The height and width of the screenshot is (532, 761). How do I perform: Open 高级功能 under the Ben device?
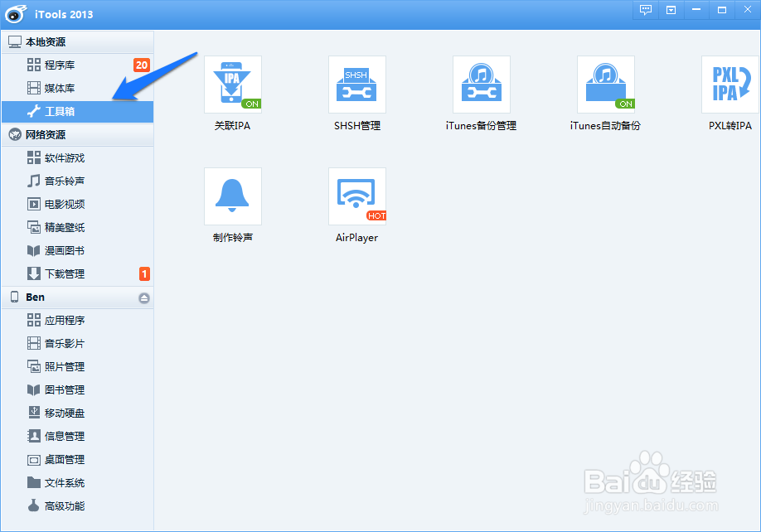click(x=78, y=506)
